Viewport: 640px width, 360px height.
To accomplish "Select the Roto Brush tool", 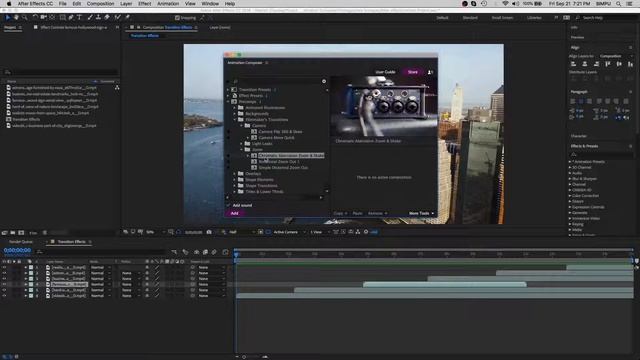I will [118, 18].
